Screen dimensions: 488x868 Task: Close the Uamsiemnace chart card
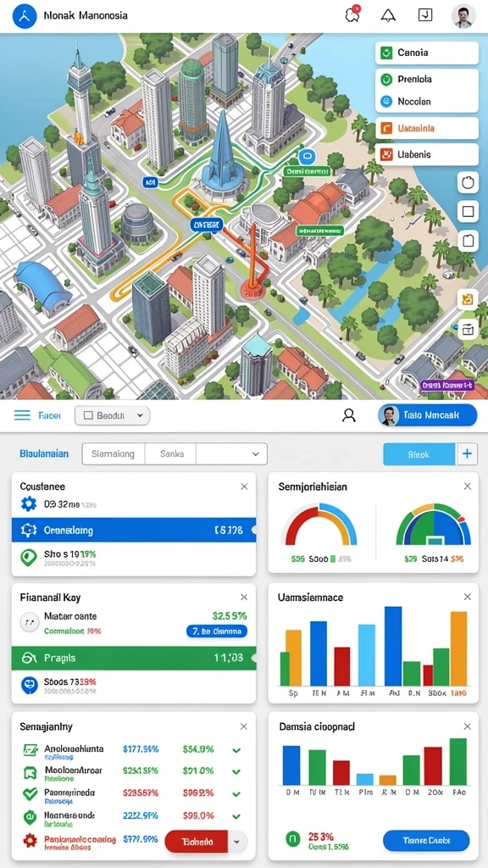[x=468, y=598]
